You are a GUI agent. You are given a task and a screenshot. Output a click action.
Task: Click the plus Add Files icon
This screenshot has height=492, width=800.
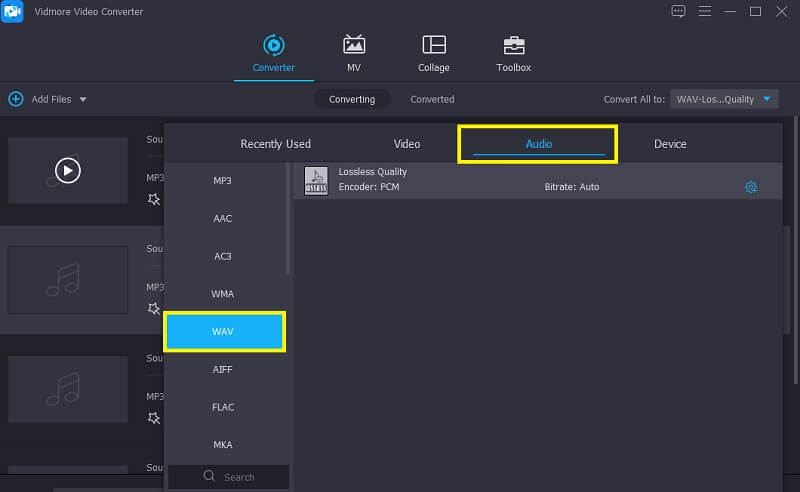16,99
